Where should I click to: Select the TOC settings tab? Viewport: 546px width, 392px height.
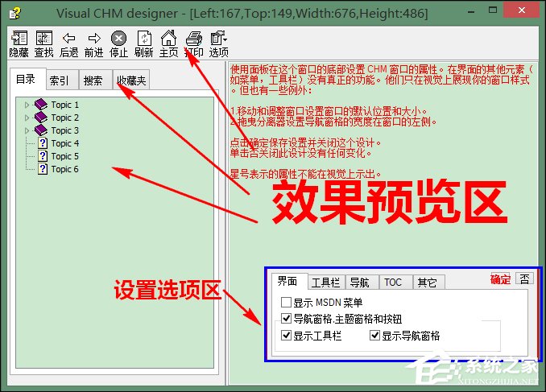tap(396, 283)
